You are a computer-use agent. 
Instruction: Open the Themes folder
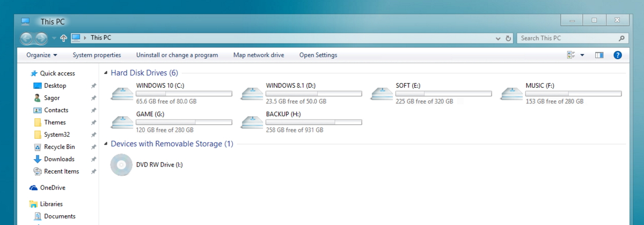point(55,123)
